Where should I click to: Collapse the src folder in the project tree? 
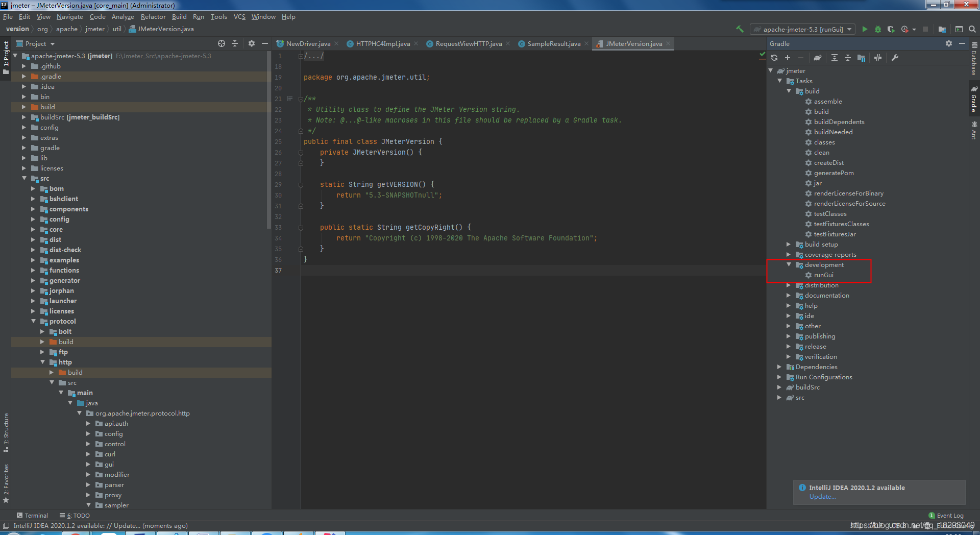[24, 178]
